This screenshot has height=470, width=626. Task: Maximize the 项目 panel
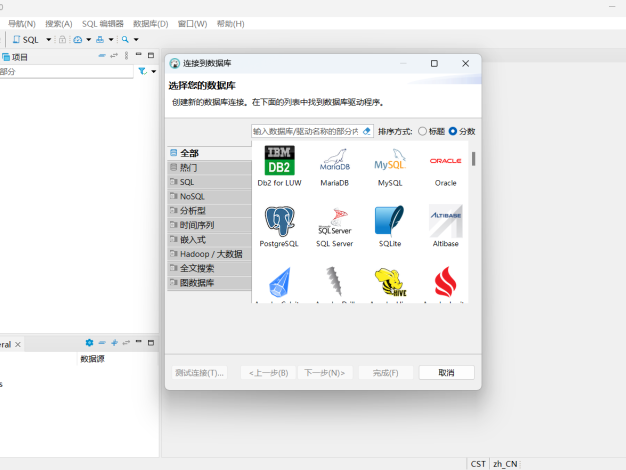pos(151,56)
